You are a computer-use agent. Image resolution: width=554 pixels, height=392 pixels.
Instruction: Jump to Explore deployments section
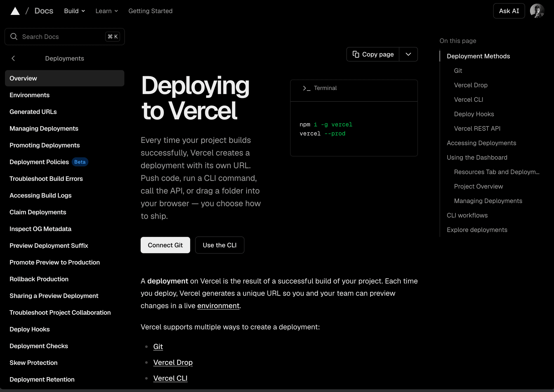click(x=477, y=230)
